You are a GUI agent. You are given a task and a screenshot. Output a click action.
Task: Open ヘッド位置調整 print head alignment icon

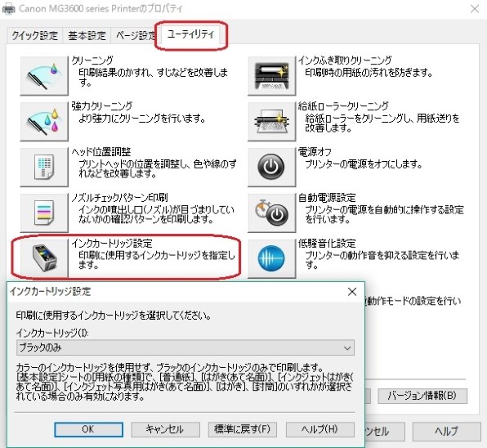coord(44,167)
